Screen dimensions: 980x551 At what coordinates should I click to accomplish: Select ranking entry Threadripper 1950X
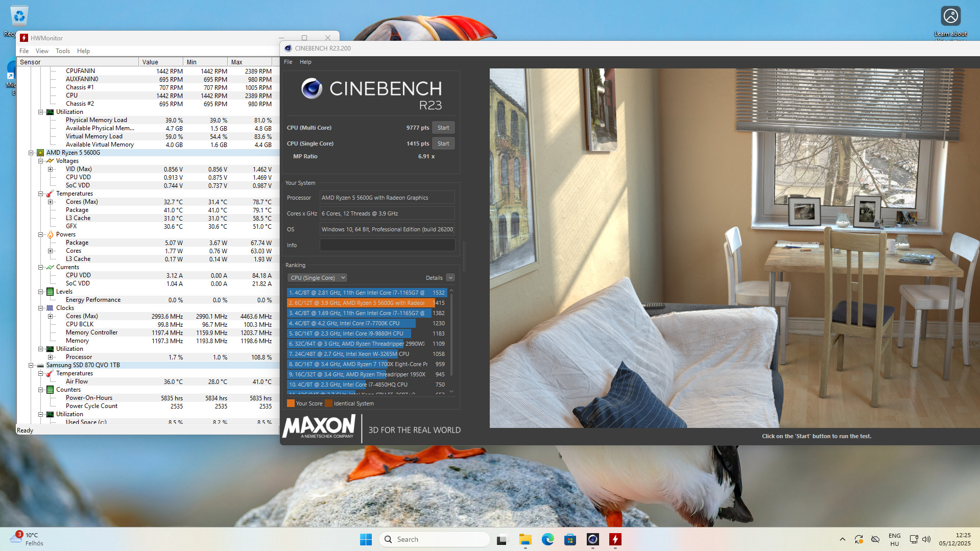coord(367,374)
